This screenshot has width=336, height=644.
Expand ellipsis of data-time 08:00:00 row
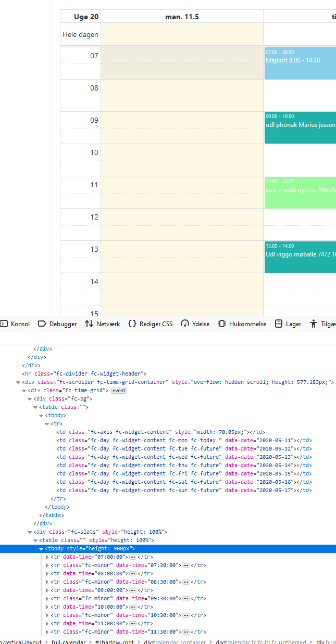(132, 574)
